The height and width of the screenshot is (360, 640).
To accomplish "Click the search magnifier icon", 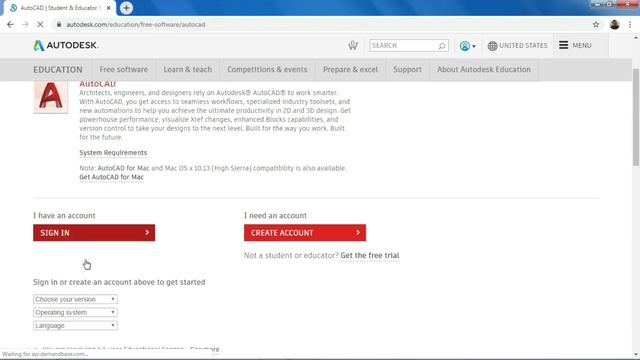I will pos(442,46).
